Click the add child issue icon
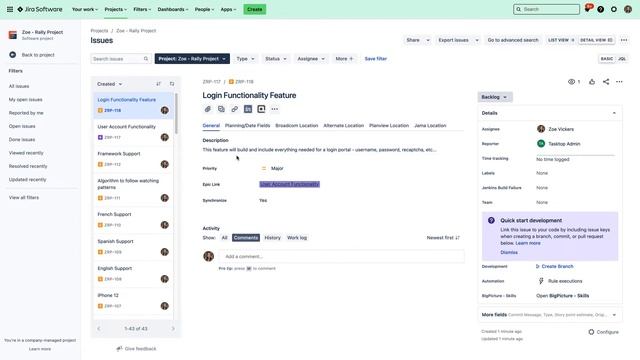640x360 pixels. (x=221, y=109)
